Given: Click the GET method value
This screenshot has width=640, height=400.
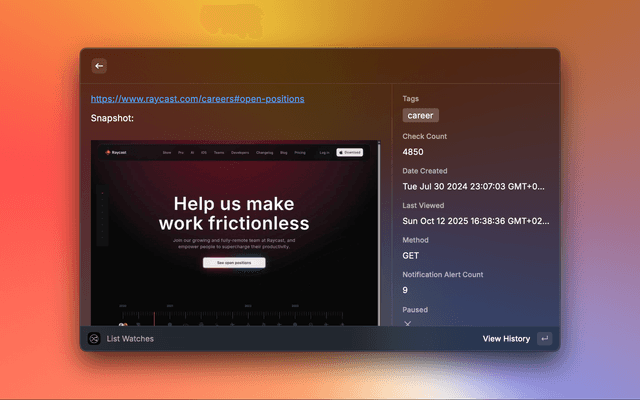Looking at the screenshot, I should click(411, 255).
